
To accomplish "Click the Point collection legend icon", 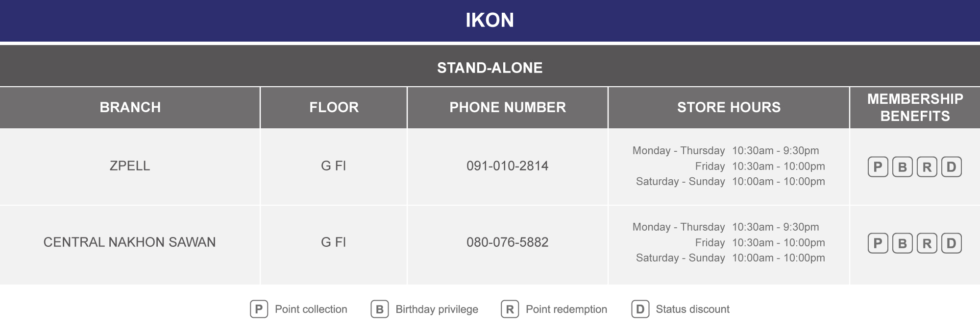I will coord(259,309).
